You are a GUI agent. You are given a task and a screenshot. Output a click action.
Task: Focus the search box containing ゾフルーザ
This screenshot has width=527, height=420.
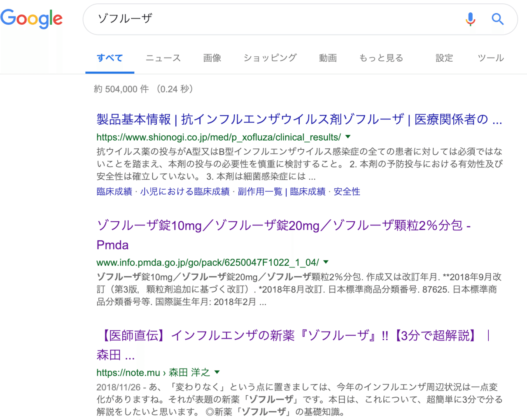(x=300, y=19)
